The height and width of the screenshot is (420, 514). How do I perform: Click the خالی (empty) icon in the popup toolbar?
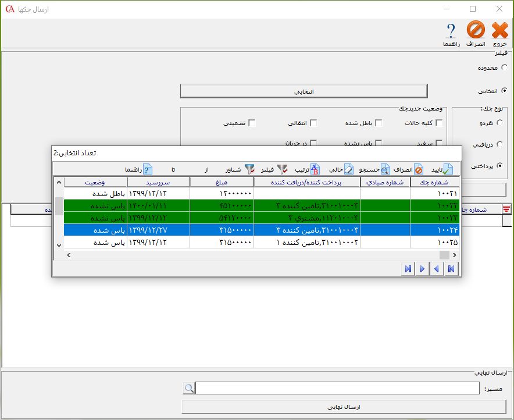pos(348,169)
